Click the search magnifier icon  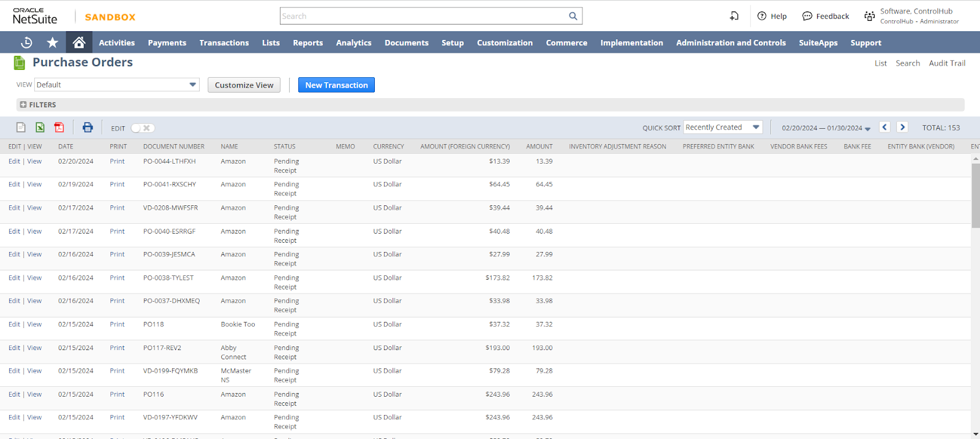click(x=573, y=16)
